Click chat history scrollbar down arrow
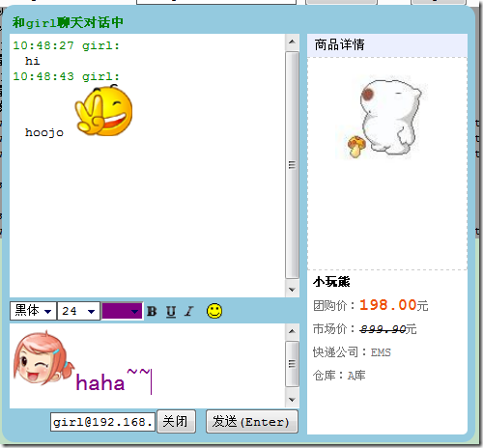The width and height of the screenshot is (483, 448). [292, 290]
